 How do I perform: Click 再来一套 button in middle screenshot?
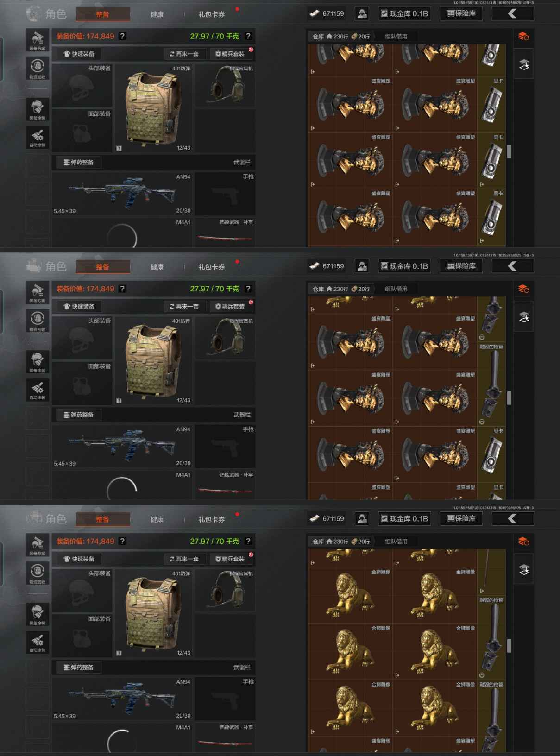[184, 306]
